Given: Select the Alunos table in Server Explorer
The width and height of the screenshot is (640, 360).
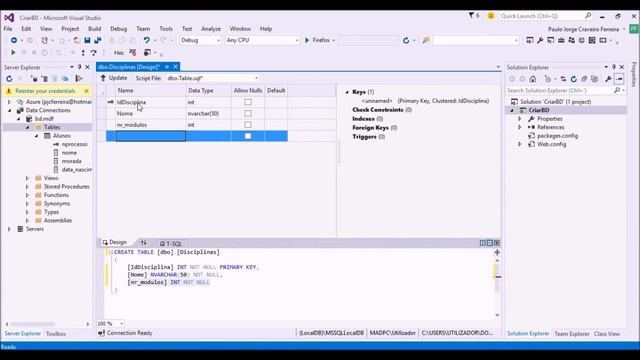Looking at the screenshot, I should point(61,136).
